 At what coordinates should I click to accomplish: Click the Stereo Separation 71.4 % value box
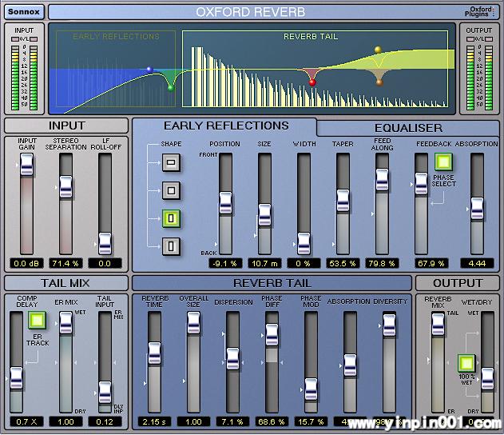click(x=65, y=263)
